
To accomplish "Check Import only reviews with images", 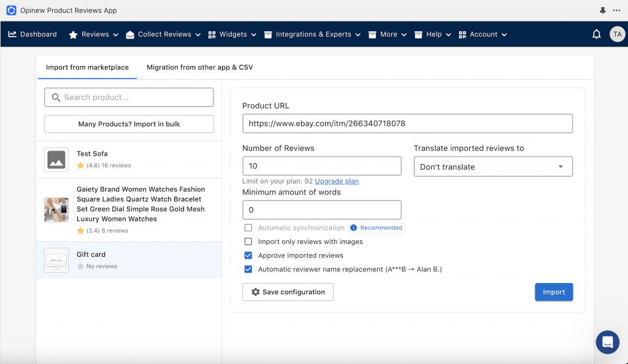I will (x=248, y=241).
